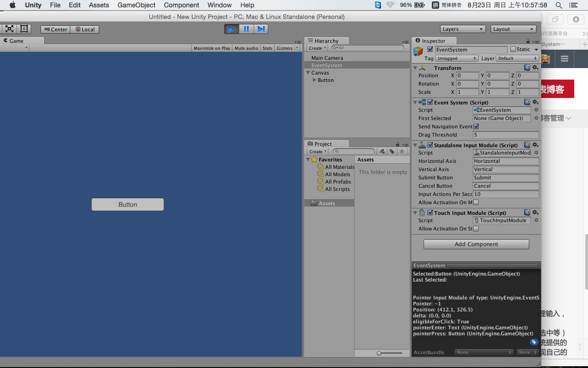Open object picker for StandaloneInputModule script
The width and height of the screenshot is (588, 368).
536,153
